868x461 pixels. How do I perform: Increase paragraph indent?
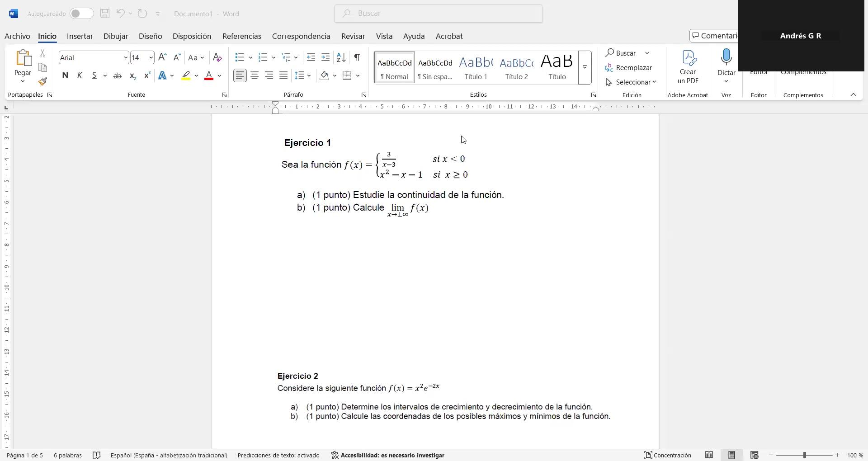tap(325, 57)
